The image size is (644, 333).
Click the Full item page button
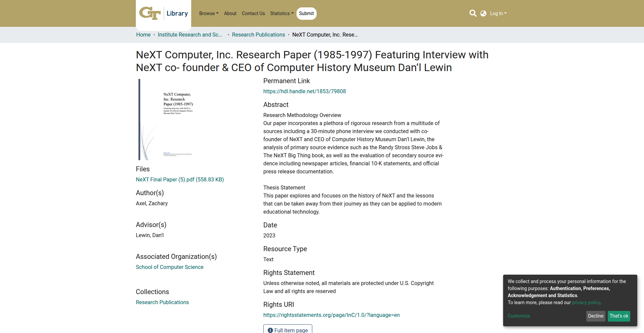[288, 330]
